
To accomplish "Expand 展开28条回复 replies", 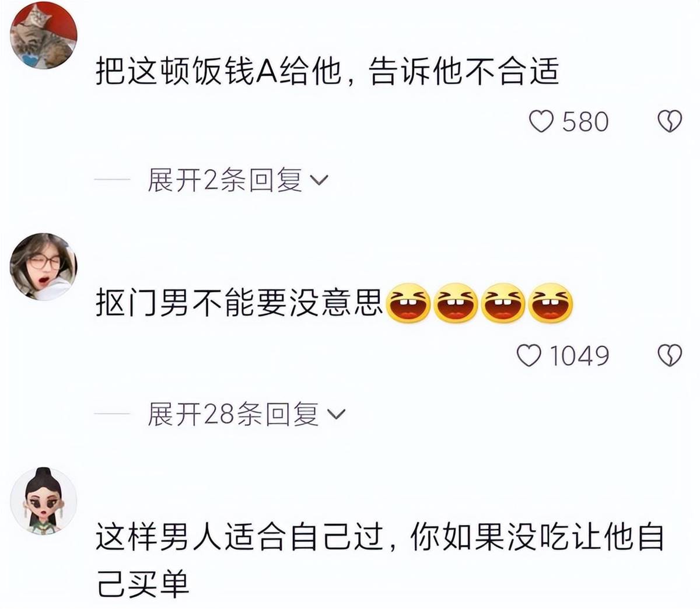I will pos(246,414).
